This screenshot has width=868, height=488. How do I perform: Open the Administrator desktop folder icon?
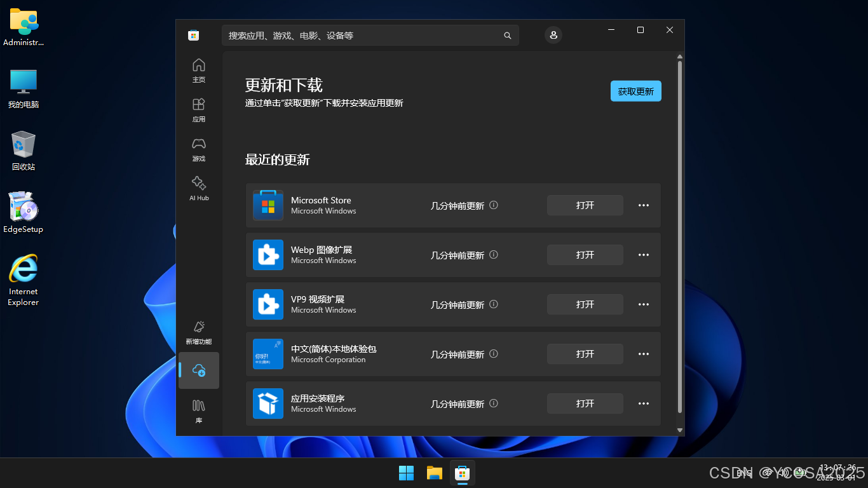24,27
